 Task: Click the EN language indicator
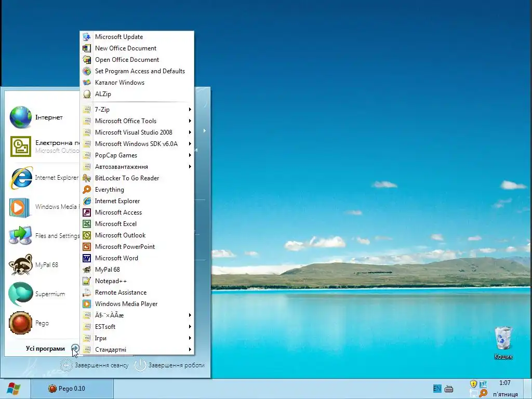pos(437,389)
